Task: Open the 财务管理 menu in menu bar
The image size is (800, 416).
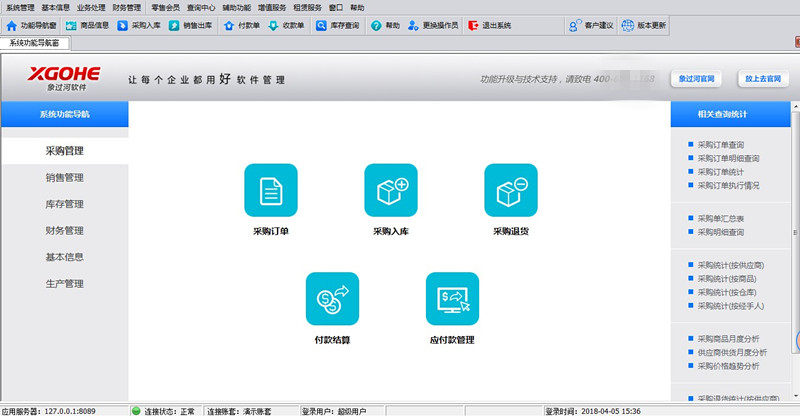Action: pos(127,8)
